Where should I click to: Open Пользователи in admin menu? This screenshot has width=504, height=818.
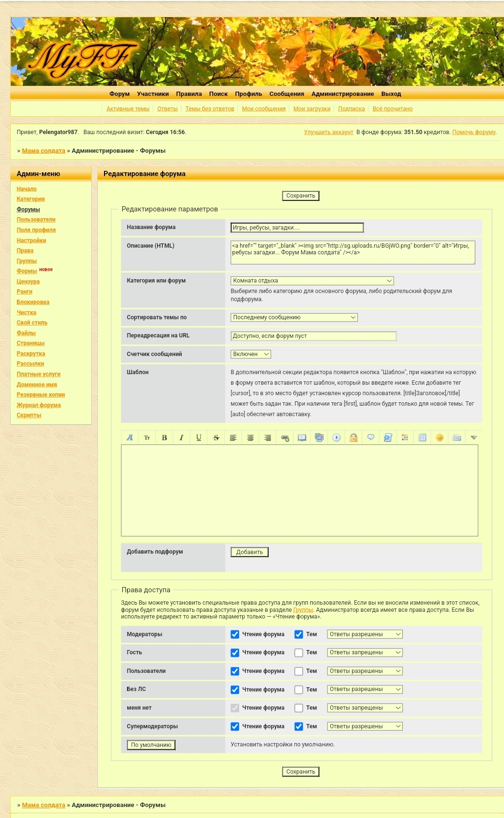pos(36,220)
